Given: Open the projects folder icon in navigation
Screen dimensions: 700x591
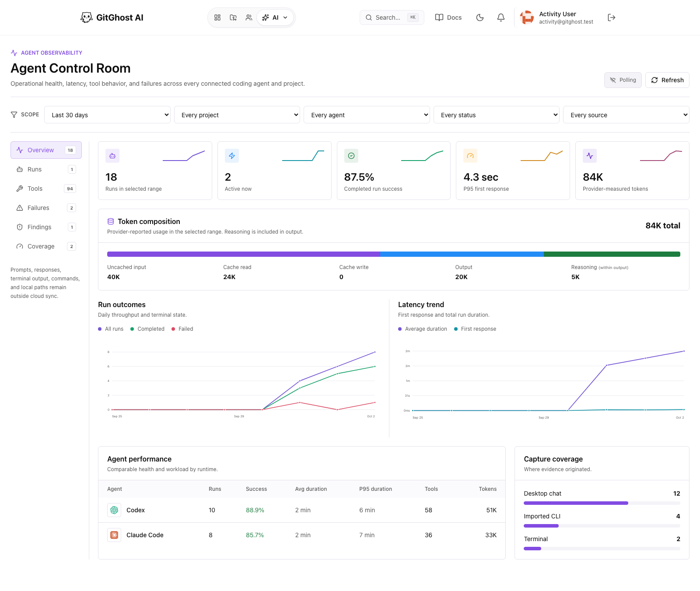Looking at the screenshot, I should (233, 17).
